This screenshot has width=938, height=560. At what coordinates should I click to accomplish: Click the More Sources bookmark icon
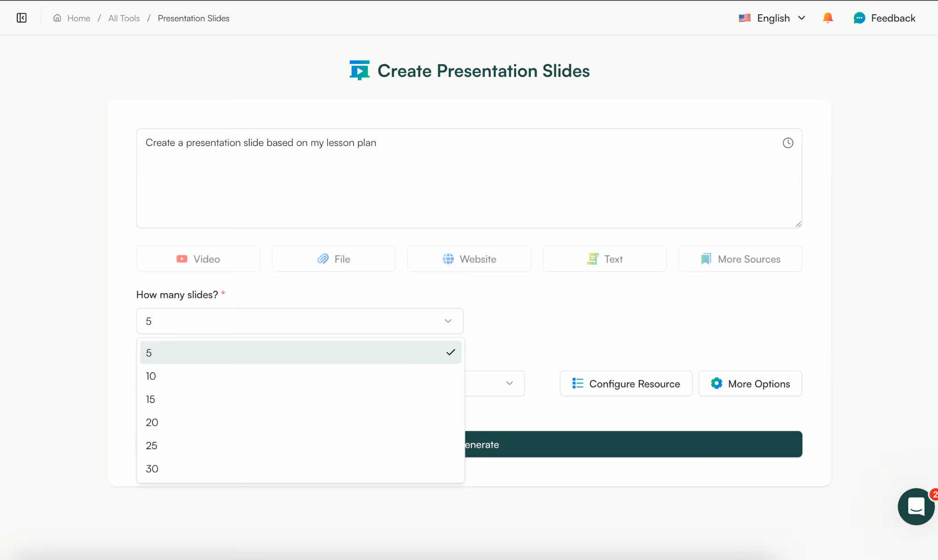pos(705,259)
